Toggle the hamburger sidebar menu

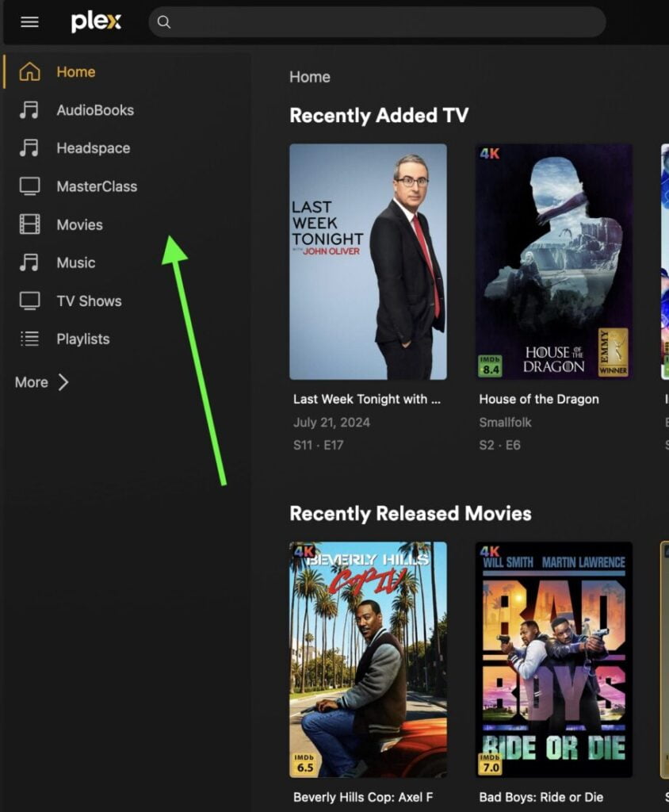click(29, 22)
